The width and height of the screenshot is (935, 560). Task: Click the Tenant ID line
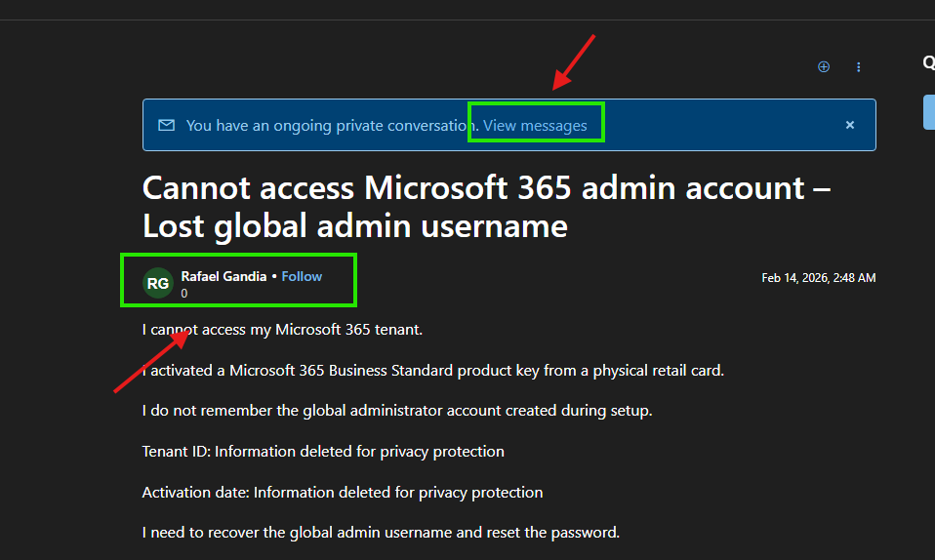pyautogui.click(x=323, y=452)
